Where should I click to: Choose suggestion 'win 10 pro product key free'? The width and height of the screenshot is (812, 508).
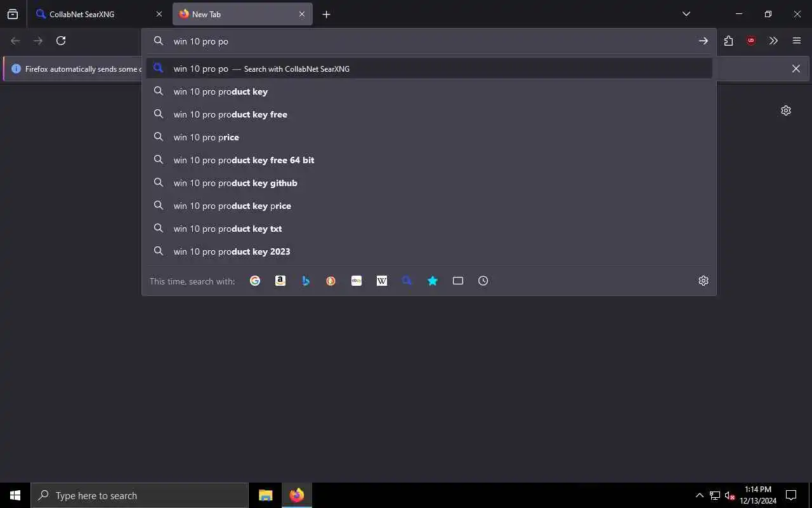coord(429,114)
